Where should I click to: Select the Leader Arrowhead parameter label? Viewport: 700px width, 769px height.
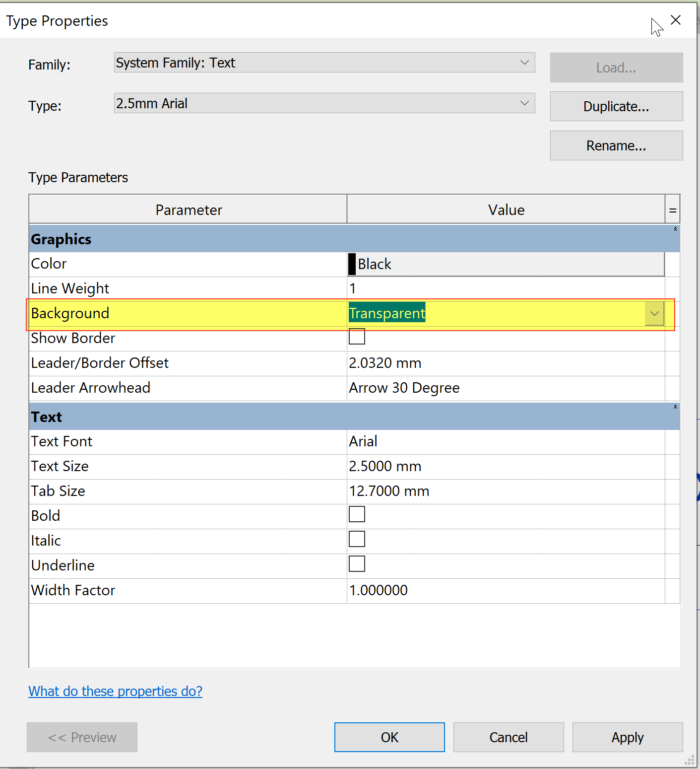tap(90, 388)
